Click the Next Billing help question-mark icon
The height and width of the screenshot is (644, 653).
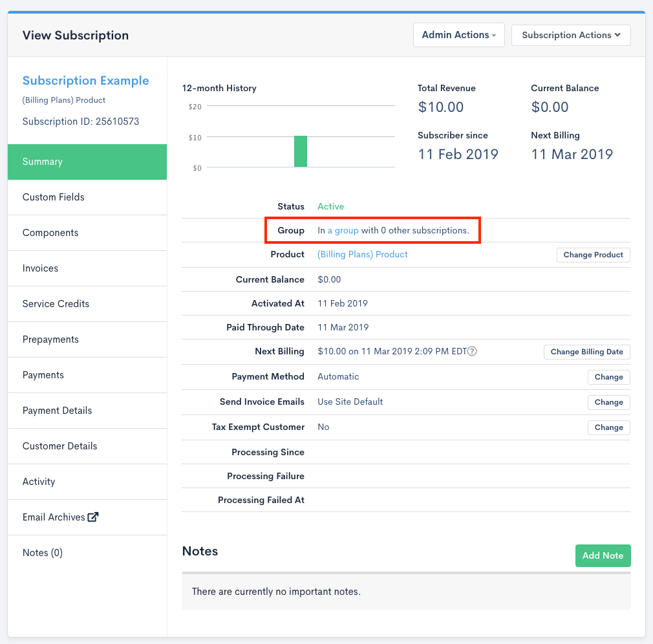click(473, 352)
